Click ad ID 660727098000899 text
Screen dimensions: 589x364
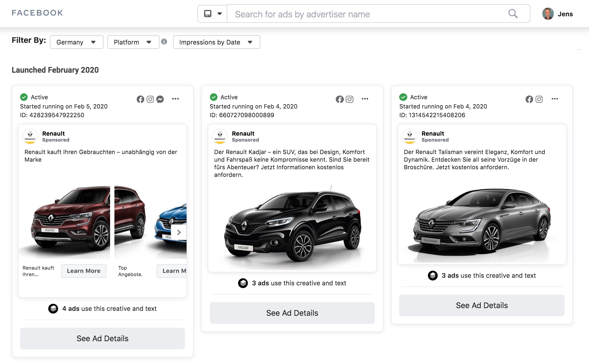click(242, 115)
